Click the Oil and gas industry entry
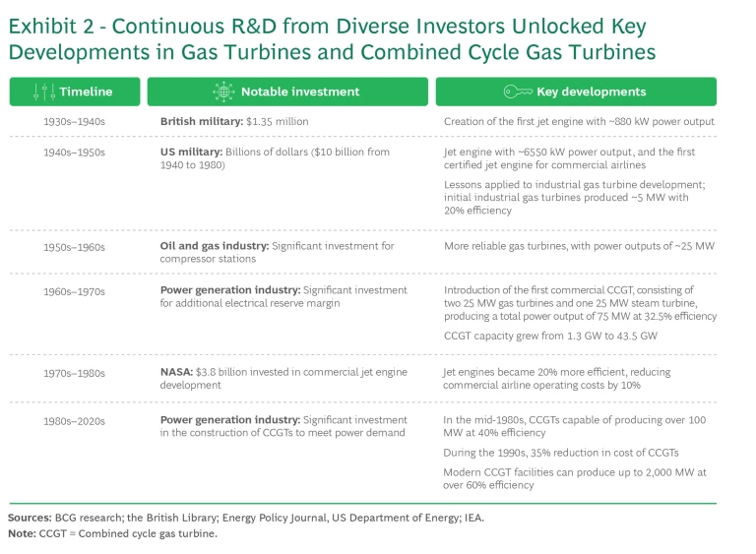 pos(277,251)
